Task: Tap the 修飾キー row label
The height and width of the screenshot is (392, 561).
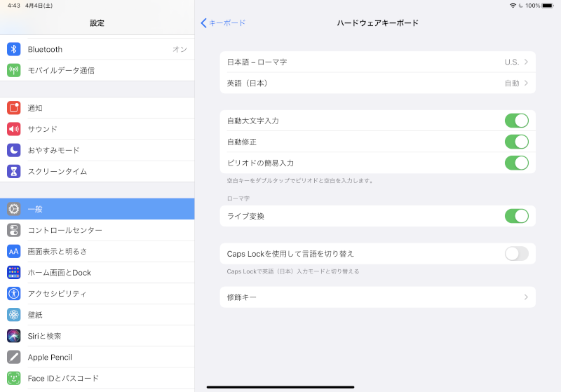Action: click(241, 297)
